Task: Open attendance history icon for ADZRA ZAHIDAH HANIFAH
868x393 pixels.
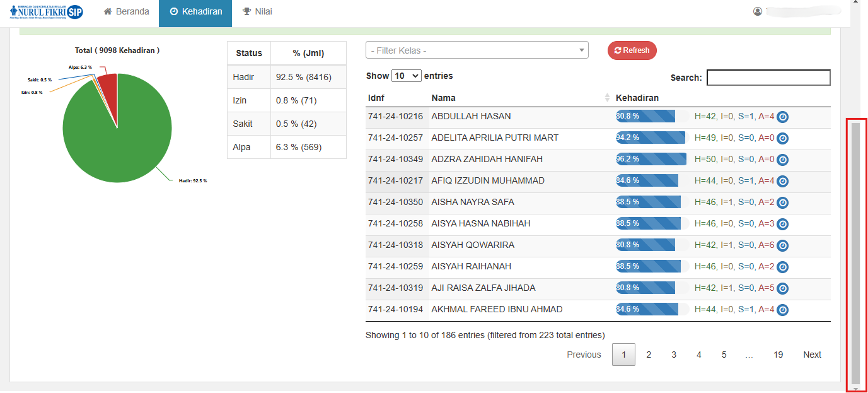Action: pyautogui.click(x=782, y=160)
